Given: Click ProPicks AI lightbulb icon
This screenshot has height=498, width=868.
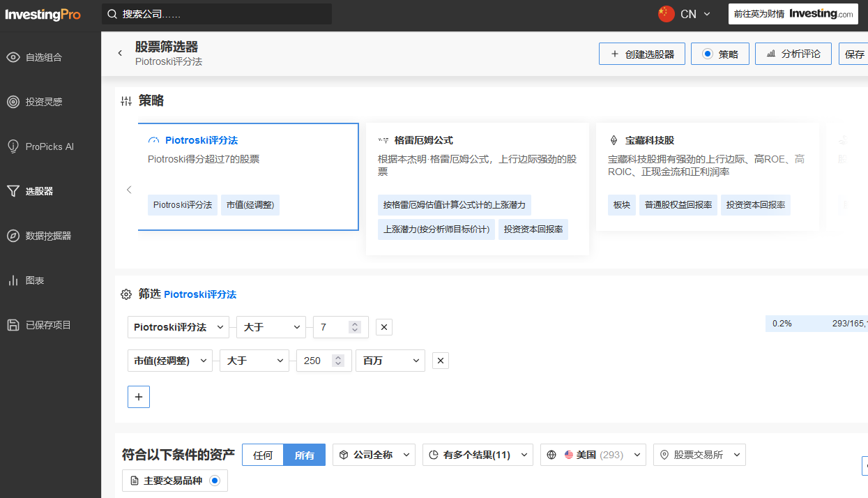Looking at the screenshot, I should 13,146.
